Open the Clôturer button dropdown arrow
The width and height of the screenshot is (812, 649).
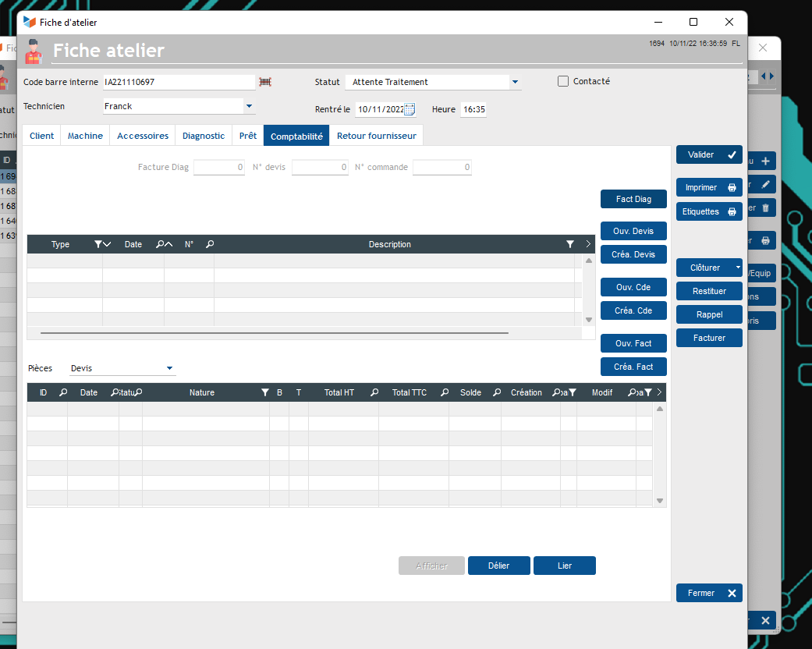[x=737, y=268]
